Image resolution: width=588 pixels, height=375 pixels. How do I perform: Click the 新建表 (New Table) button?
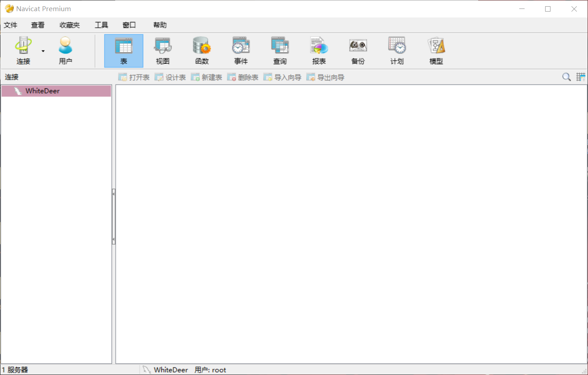[x=206, y=77]
